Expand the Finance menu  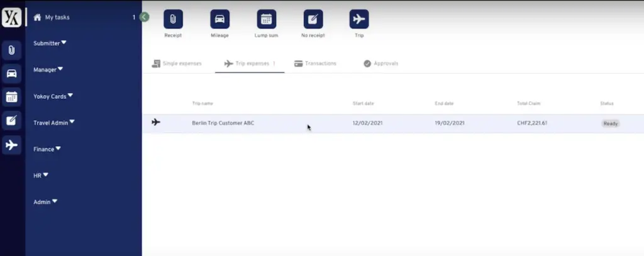tap(47, 149)
